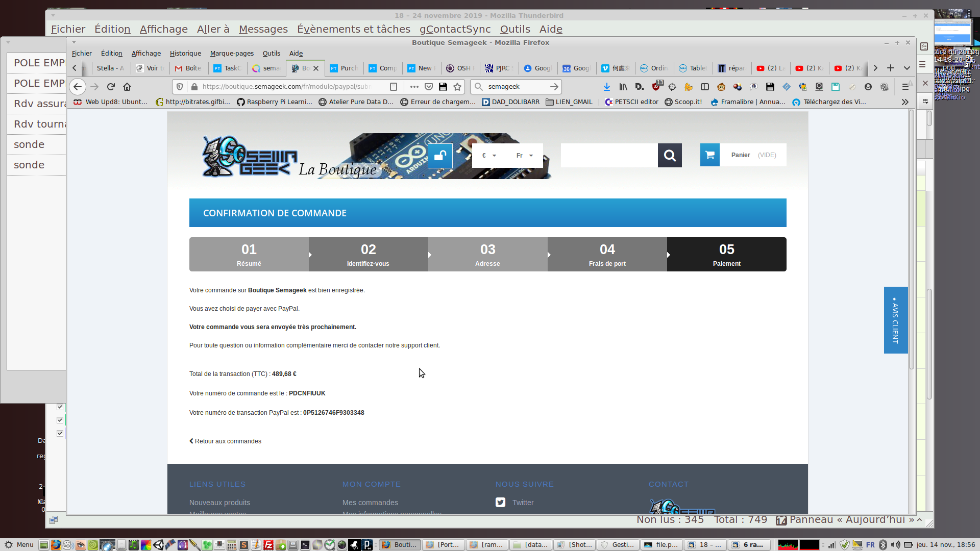Click the unlocked padlock login icon
The width and height of the screenshot is (980, 551).
pyautogui.click(x=440, y=156)
